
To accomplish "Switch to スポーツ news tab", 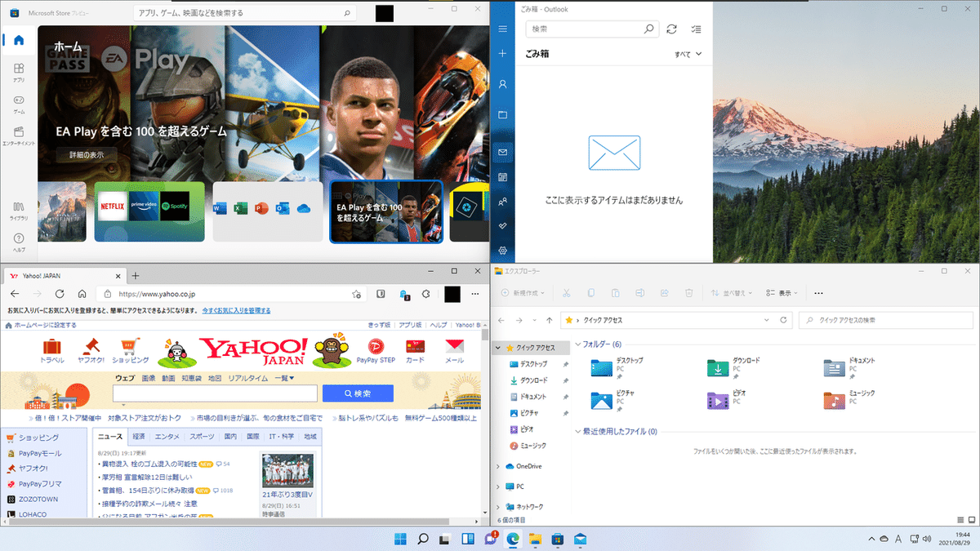I will tap(202, 437).
